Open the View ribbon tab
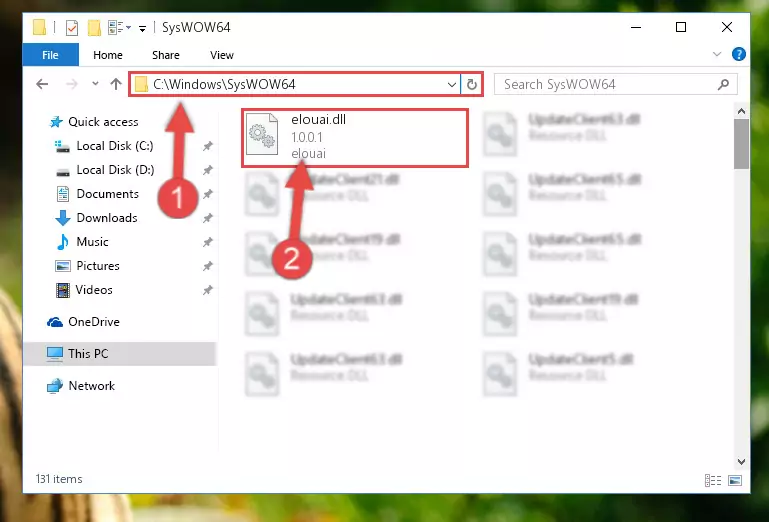The width and height of the screenshot is (769, 522). (222, 55)
